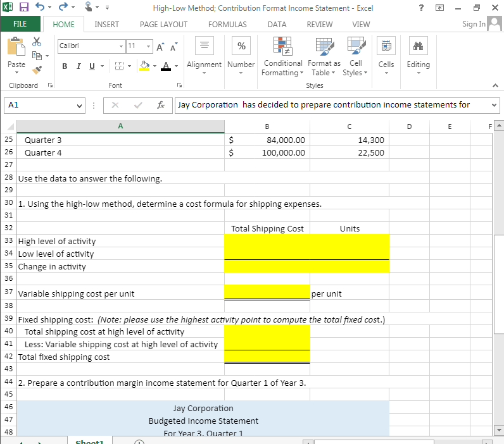Increase font size with large A icon

pyautogui.click(x=160, y=47)
